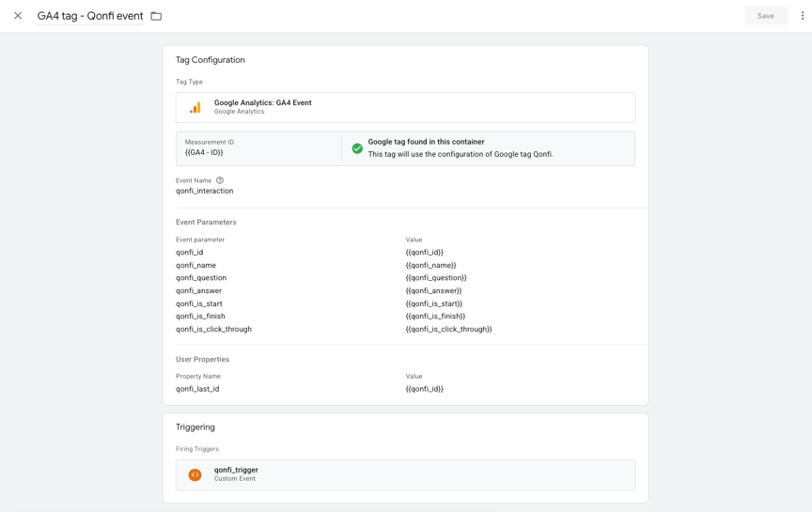812x512 pixels.
Task: Select the qonfi_is_finish event parameter
Action: pyautogui.click(x=200, y=316)
